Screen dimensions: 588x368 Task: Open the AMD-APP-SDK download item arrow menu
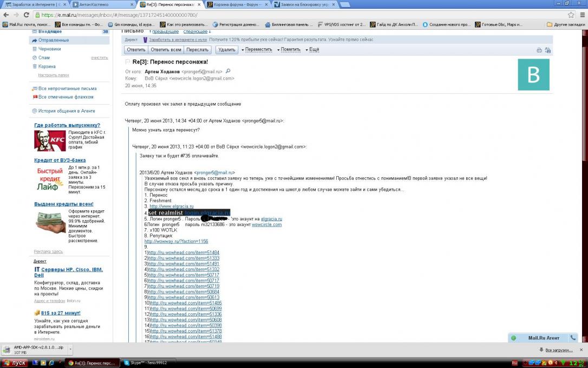70,350
